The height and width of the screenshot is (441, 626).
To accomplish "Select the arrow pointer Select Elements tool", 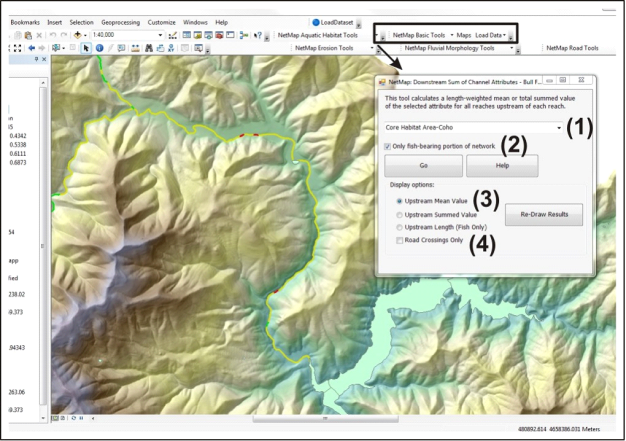I will pos(84,47).
